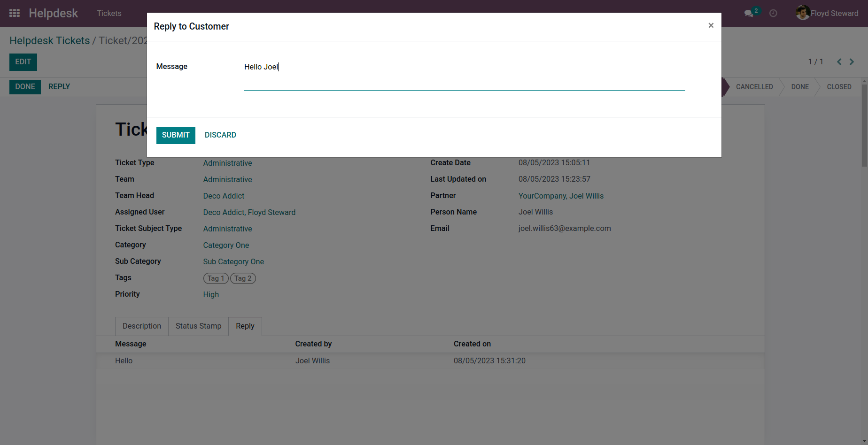Open Sub Category One link
The width and height of the screenshot is (868, 445).
point(233,262)
